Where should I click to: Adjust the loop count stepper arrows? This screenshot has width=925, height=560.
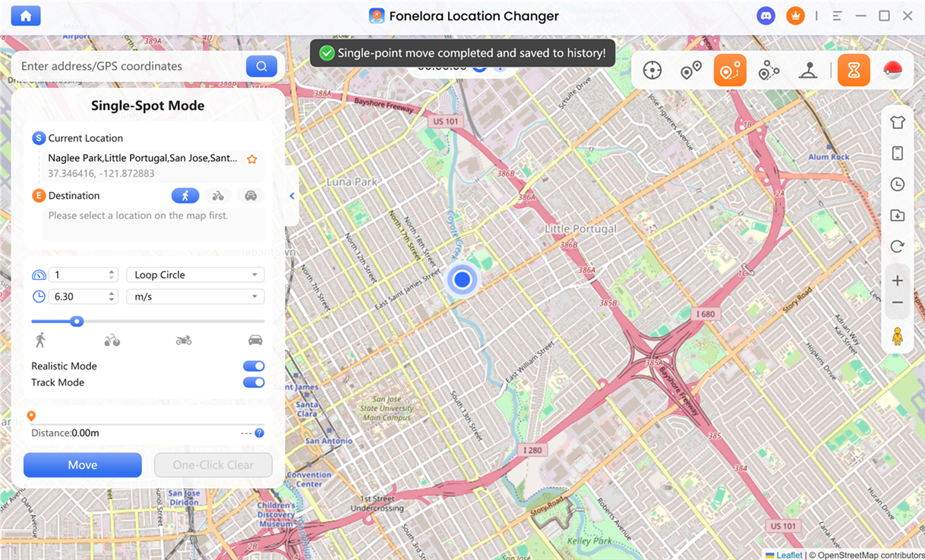tap(112, 275)
